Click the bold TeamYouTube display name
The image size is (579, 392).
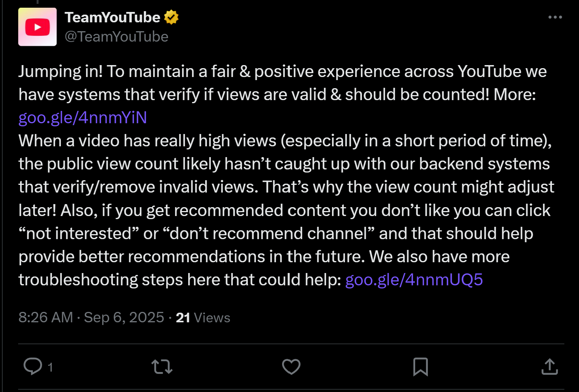[112, 17]
